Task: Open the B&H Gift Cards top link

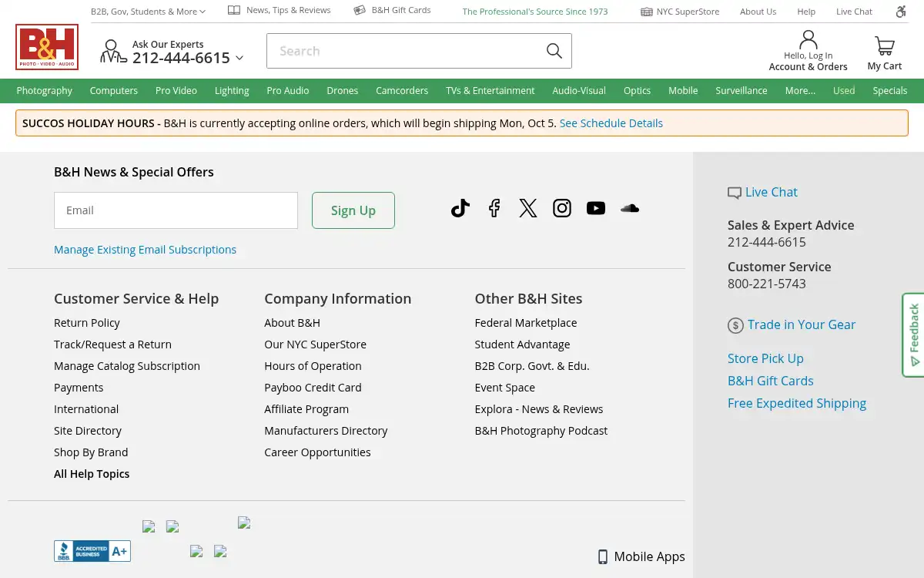Action: click(393, 10)
